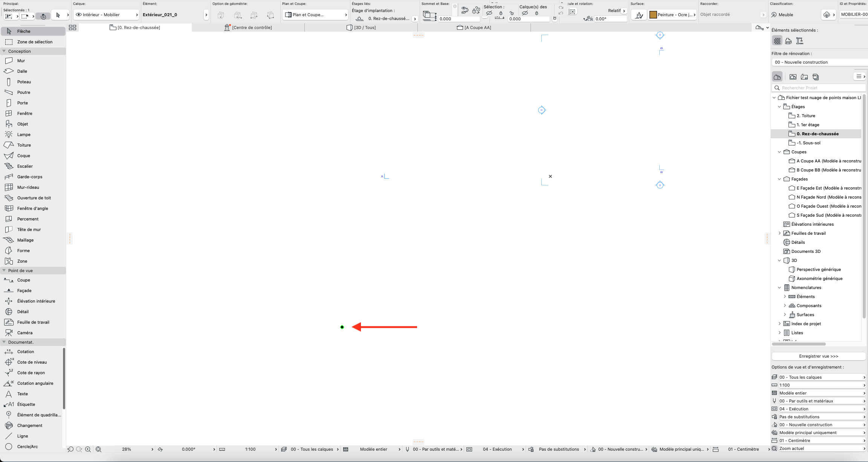Toggle the Project Map navigator view
This screenshot has height=462, width=868.
(x=777, y=77)
